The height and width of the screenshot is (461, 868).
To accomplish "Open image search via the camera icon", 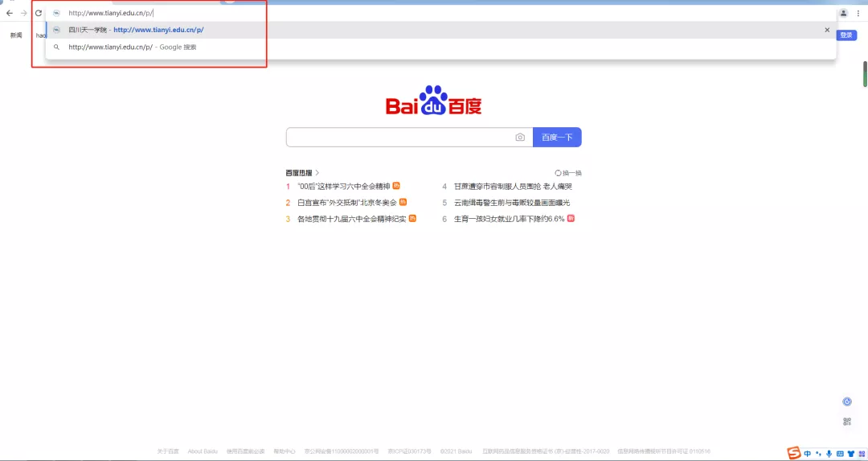I will 520,138.
